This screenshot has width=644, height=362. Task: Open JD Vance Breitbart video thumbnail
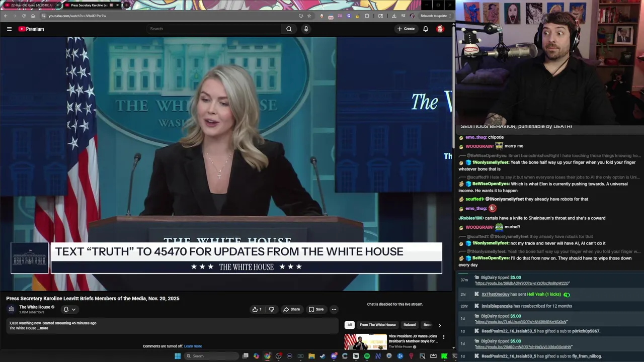(x=365, y=342)
